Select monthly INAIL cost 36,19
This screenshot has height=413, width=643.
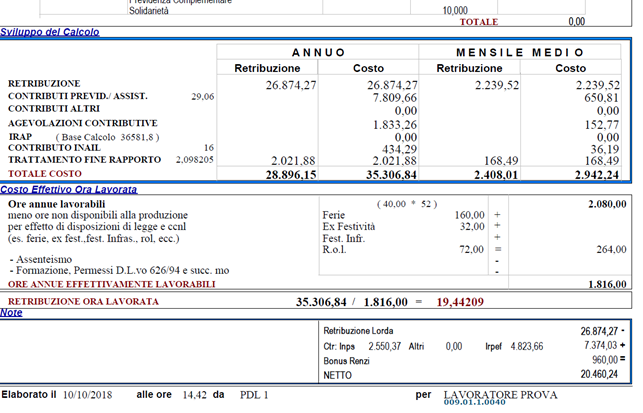click(604, 149)
